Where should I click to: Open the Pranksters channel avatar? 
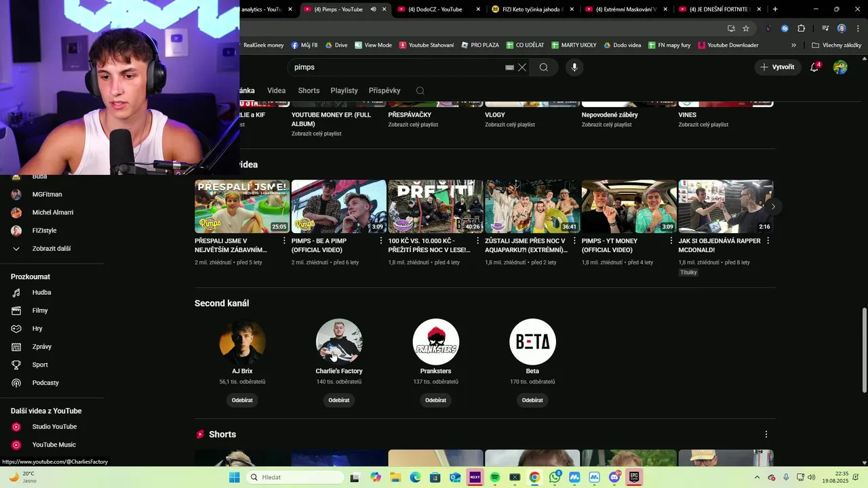(435, 342)
